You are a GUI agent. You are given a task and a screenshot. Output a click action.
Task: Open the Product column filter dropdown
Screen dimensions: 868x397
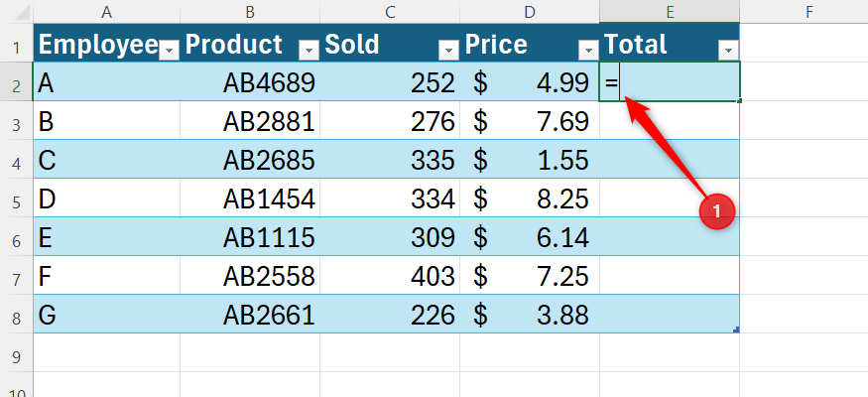tap(309, 51)
